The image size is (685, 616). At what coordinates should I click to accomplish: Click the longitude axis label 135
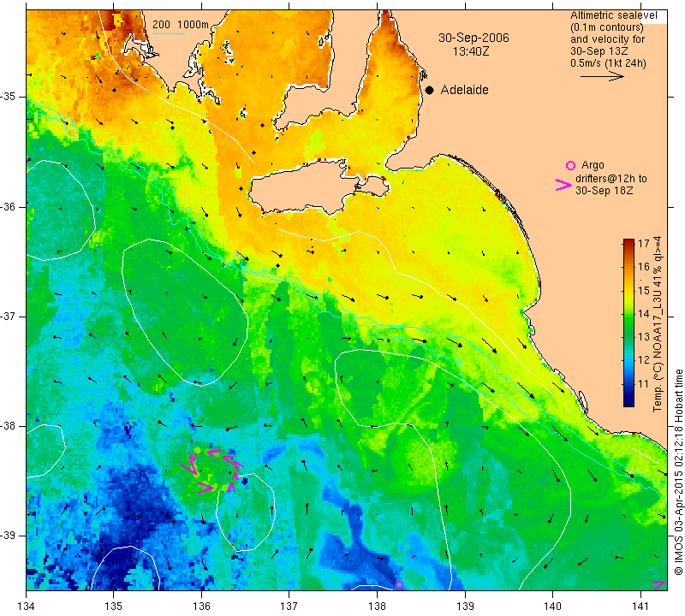coord(114,606)
